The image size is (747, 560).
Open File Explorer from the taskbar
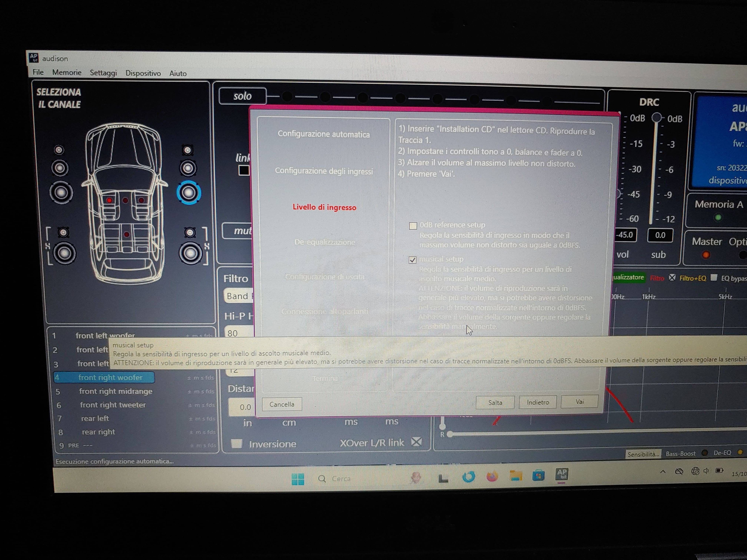[x=515, y=476]
